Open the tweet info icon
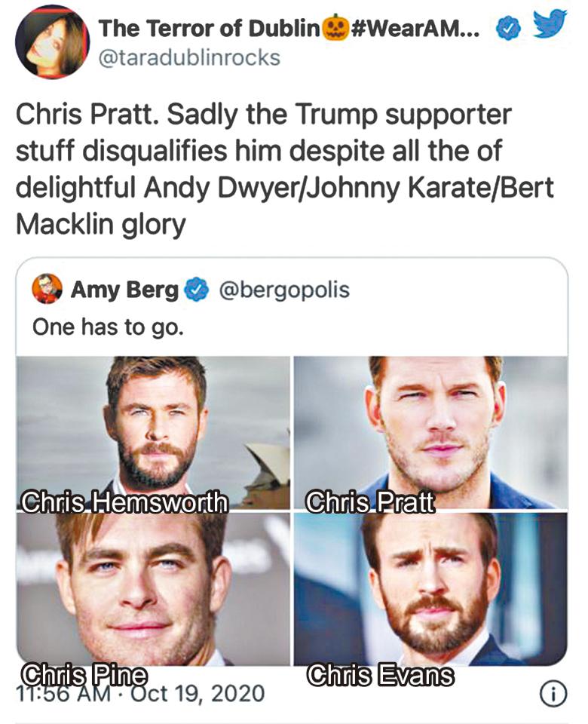Screen dimensions: 588x724 coord(553,695)
